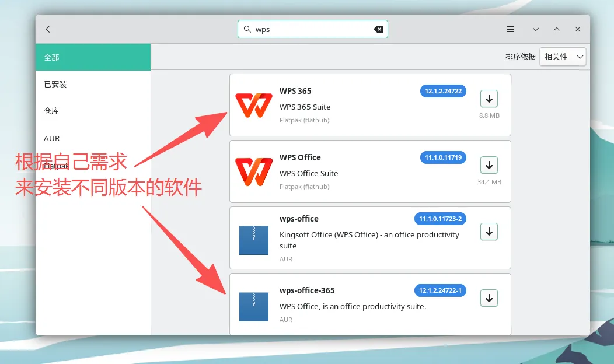Clear the search text with backspace icon

click(x=378, y=29)
